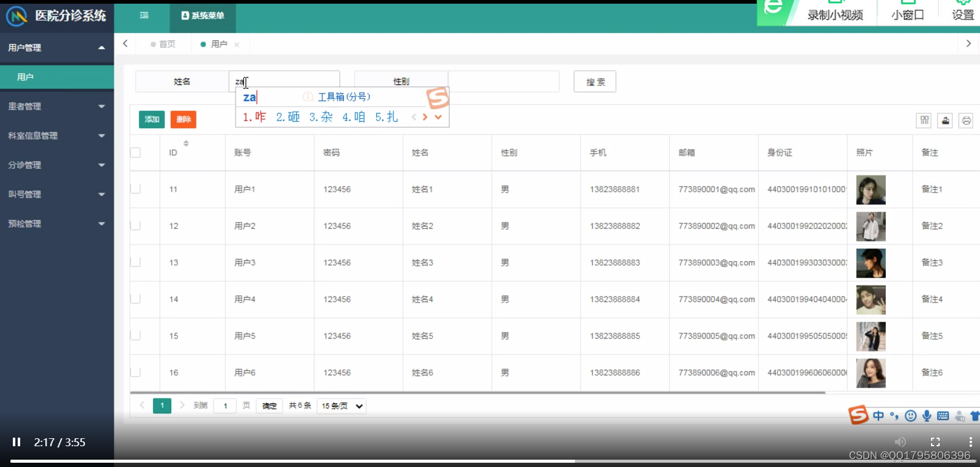
Task: Expand the IME candidate list
Action: point(438,117)
